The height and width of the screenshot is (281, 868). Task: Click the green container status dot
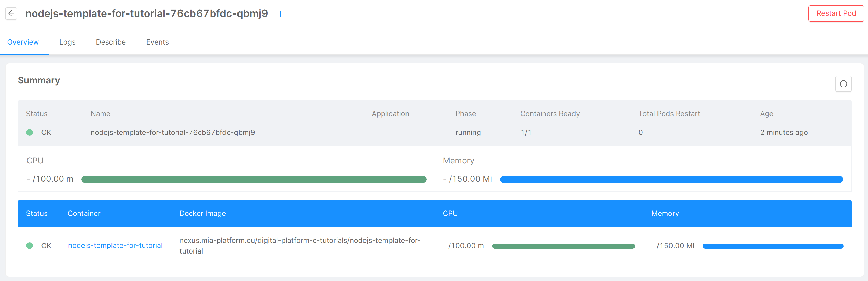30,246
